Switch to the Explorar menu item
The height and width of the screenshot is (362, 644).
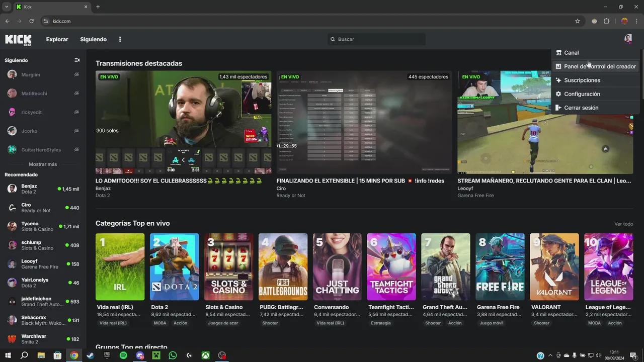pos(57,39)
